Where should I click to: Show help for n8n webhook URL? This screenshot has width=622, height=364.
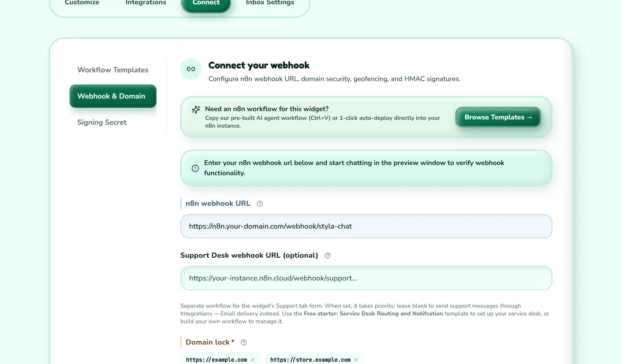coord(260,204)
